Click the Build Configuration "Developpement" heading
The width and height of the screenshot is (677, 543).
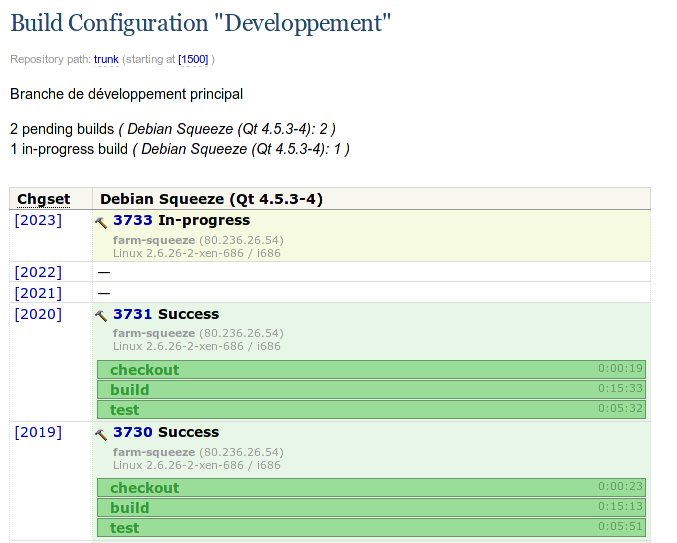pyautogui.click(x=201, y=24)
